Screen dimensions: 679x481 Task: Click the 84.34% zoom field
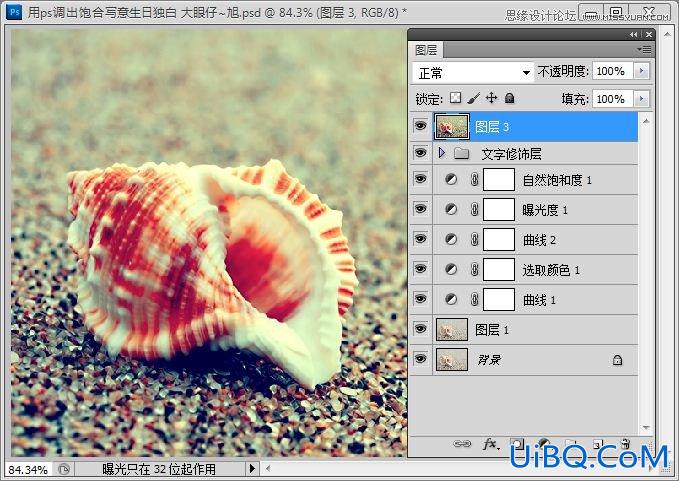click(28, 469)
